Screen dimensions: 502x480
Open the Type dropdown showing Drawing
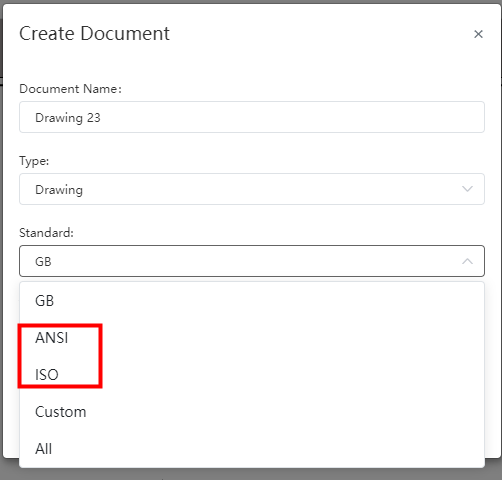[x=252, y=189]
